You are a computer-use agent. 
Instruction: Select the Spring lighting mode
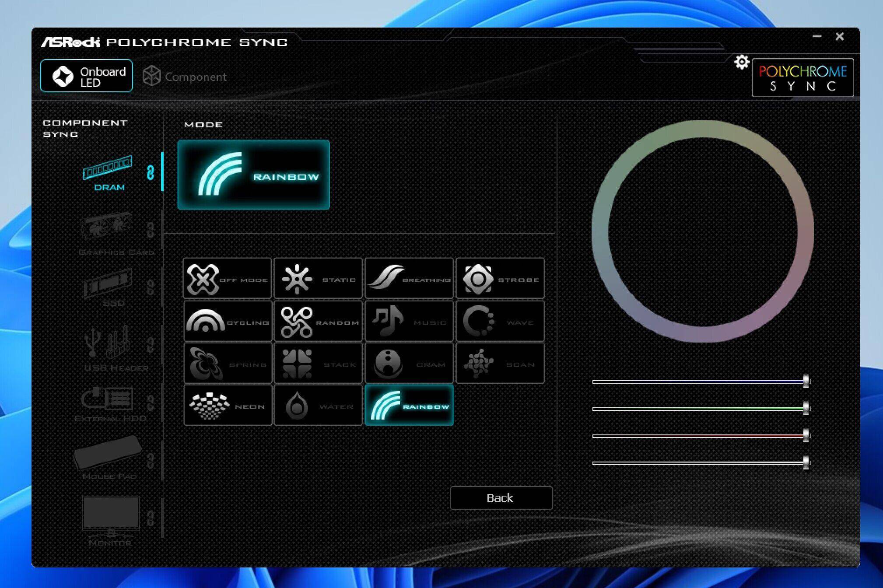coord(228,363)
